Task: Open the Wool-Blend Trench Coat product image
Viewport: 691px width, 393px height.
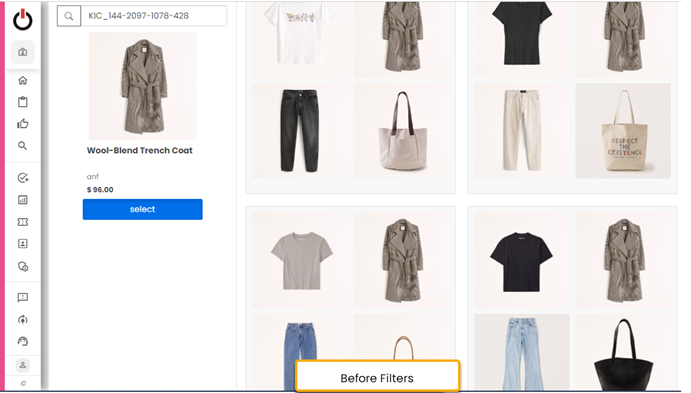Action: click(x=143, y=86)
